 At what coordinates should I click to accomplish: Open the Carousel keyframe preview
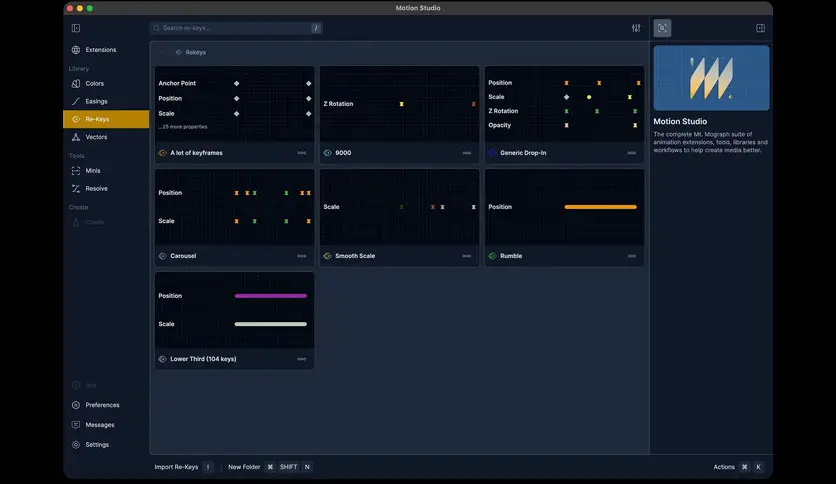click(x=235, y=207)
